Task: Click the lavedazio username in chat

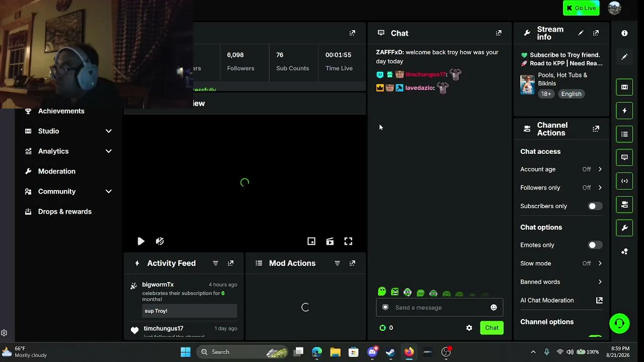Action: tap(419, 88)
